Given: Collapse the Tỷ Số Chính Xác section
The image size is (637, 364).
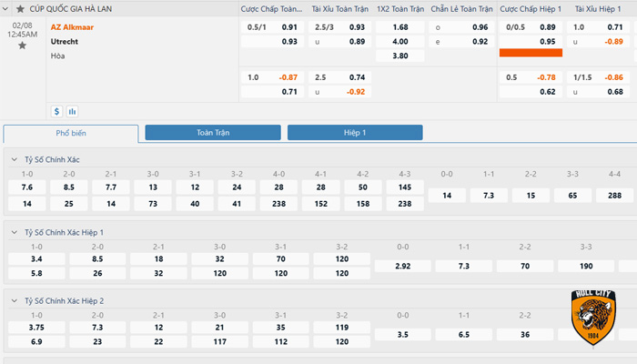Looking at the screenshot, I should pyautogui.click(x=14, y=159).
